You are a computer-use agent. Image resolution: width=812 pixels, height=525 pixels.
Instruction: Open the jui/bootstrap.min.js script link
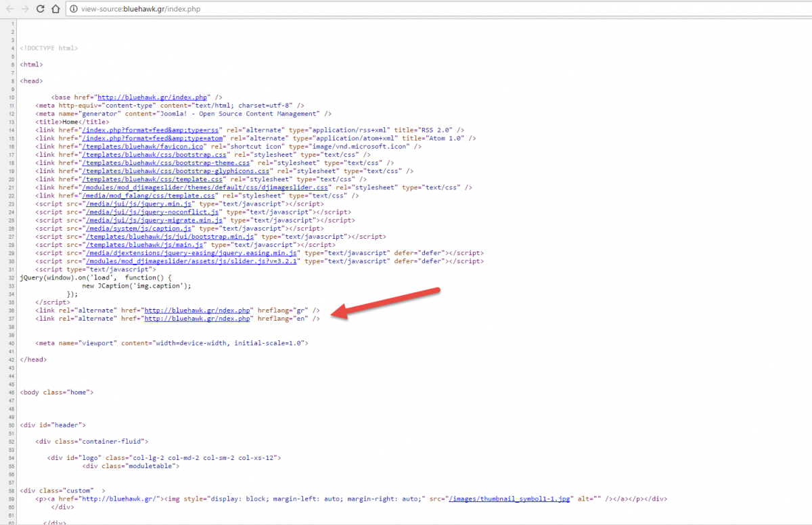tap(170, 236)
